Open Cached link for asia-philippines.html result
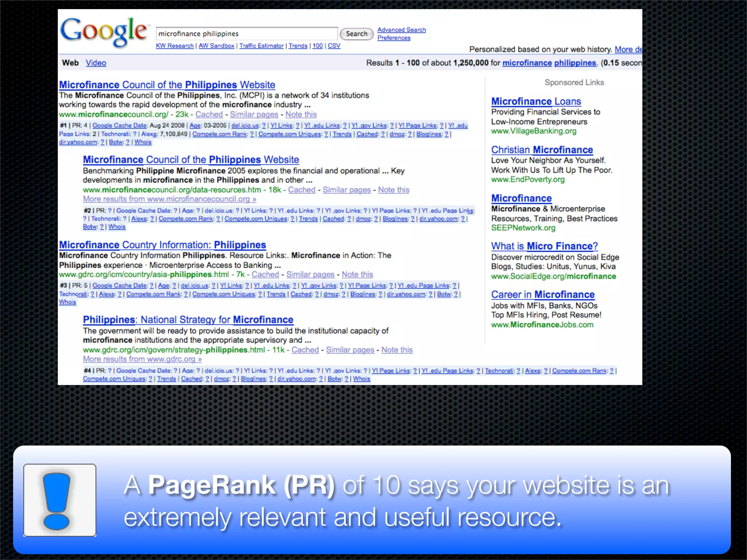 265,275
